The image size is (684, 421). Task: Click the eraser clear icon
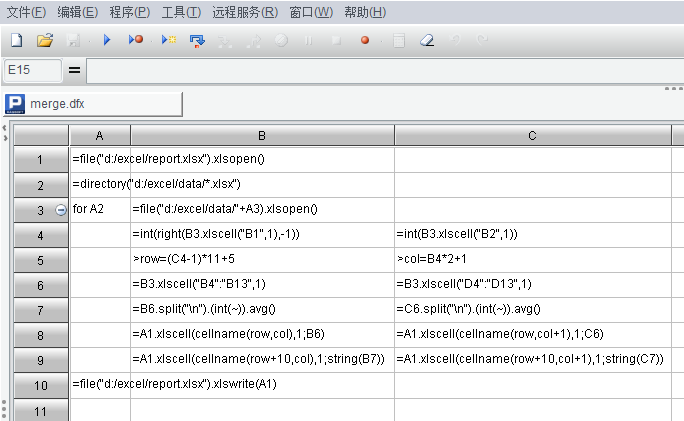(x=427, y=40)
